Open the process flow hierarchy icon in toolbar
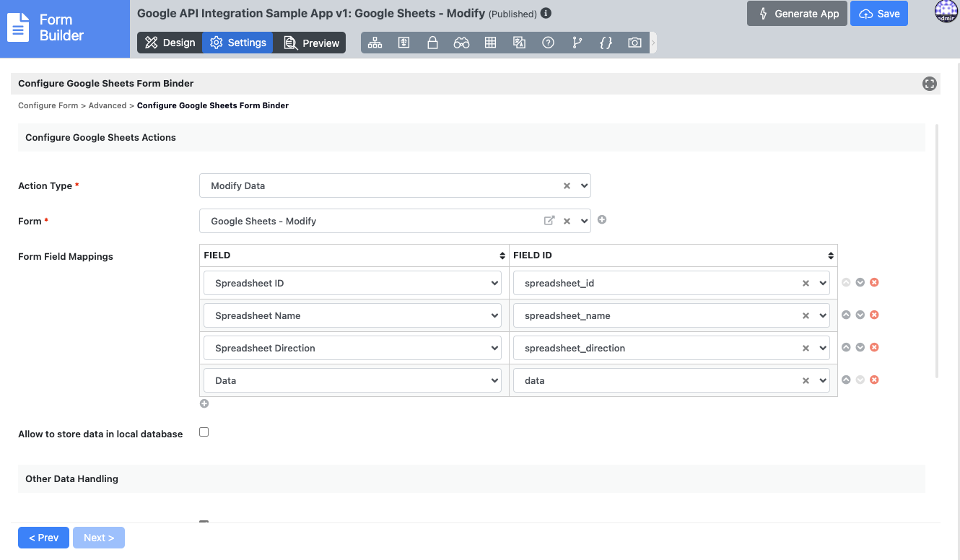 click(x=375, y=43)
